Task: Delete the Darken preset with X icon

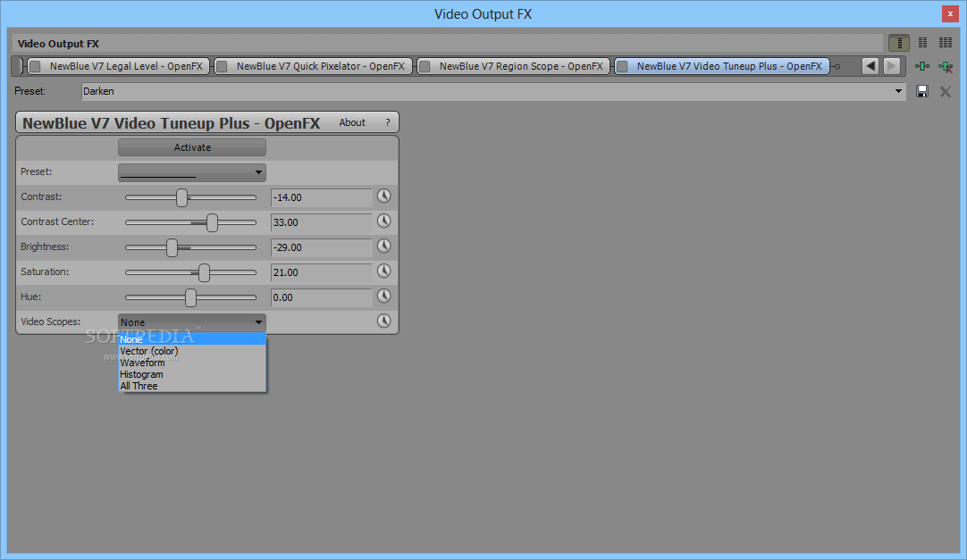Action: [945, 92]
